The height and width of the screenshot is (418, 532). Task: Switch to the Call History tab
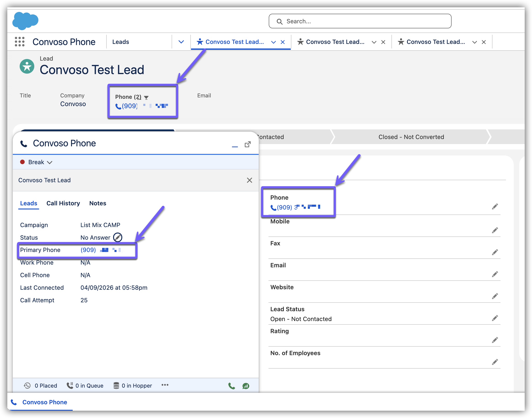[x=63, y=203]
